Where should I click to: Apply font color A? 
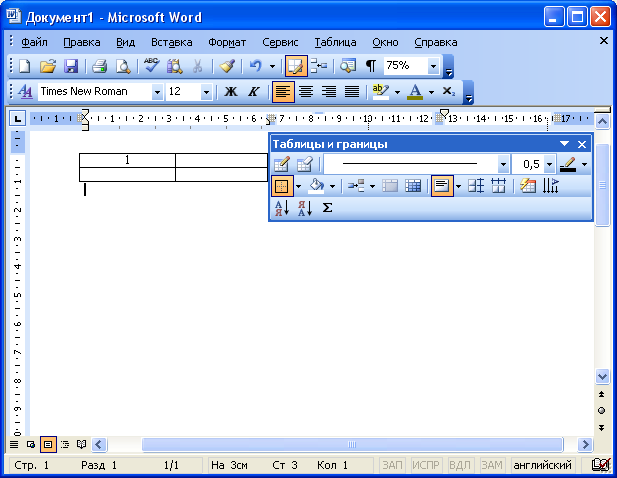point(415,92)
